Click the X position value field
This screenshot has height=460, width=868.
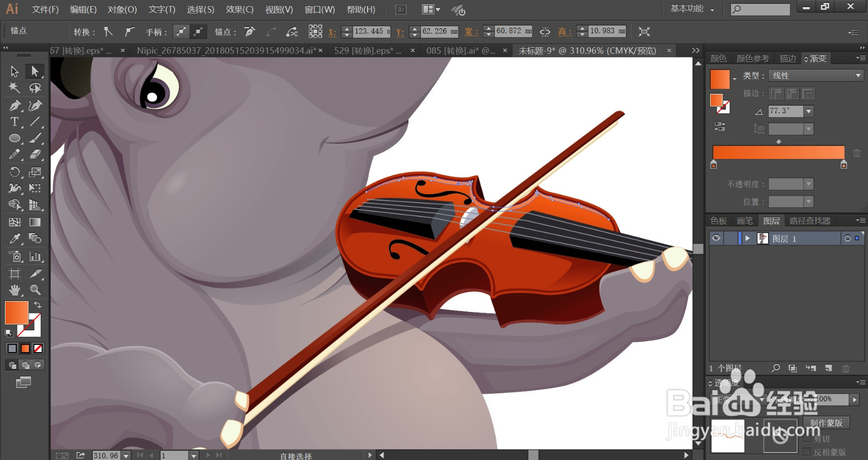tap(371, 31)
